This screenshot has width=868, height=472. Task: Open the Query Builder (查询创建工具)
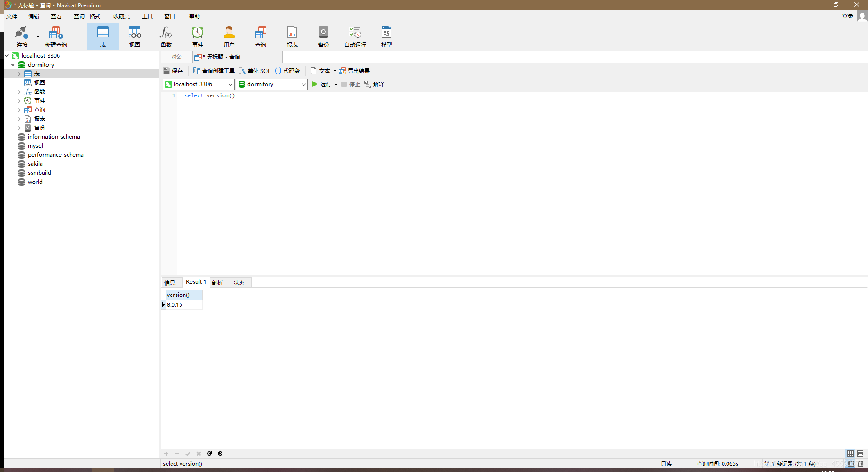(214, 71)
